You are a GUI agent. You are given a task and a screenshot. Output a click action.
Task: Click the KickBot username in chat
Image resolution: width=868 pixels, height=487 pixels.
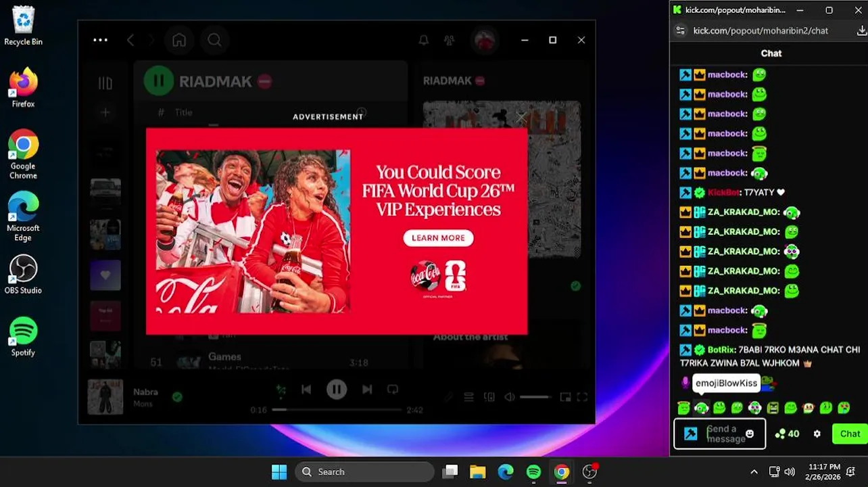[x=725, y=192]
